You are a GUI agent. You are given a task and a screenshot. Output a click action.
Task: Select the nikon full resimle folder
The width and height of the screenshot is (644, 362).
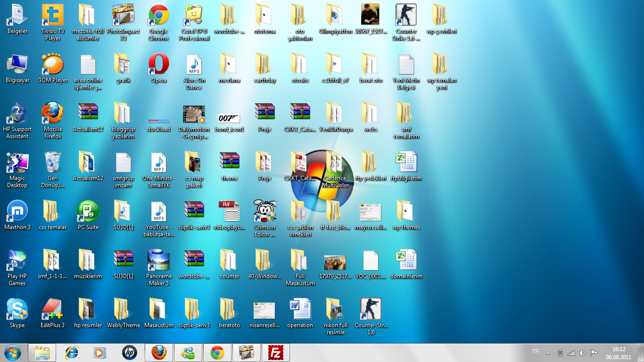click(x=336, y=316)
